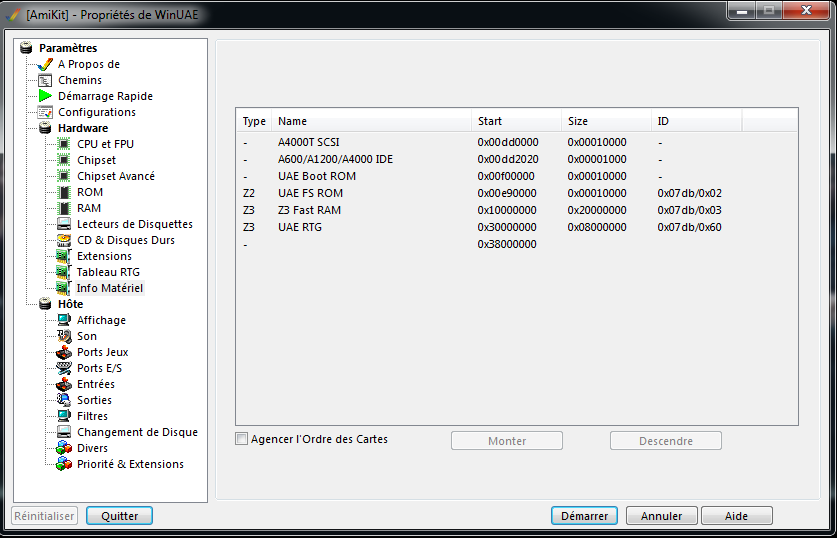Viewport: 837px width, 538px height.
Task: Click the Sorties icon
Action: coord(64,400)
